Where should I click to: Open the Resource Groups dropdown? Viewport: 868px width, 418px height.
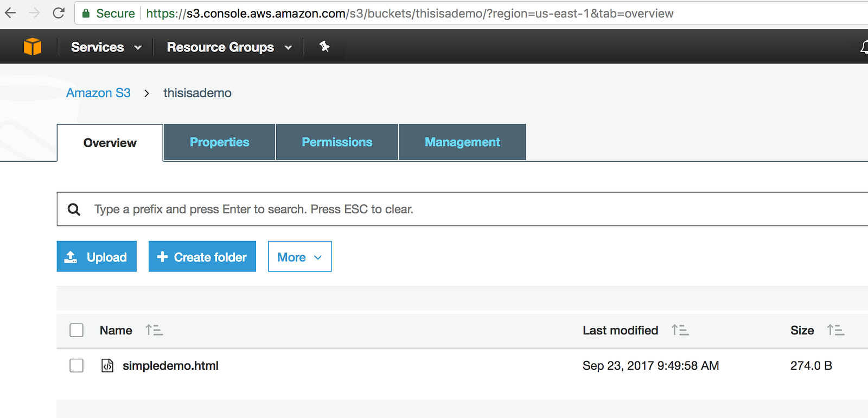tap(229, 47)
